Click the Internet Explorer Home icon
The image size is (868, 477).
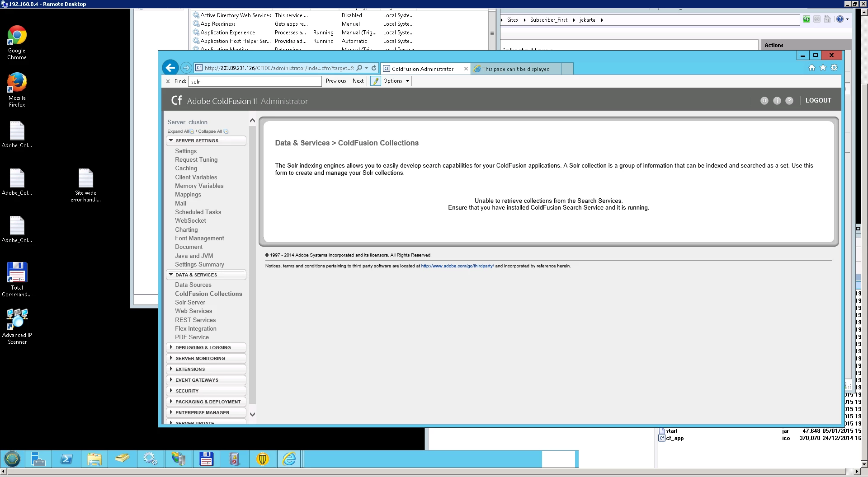pyautogui.click(x=812, y=68)
